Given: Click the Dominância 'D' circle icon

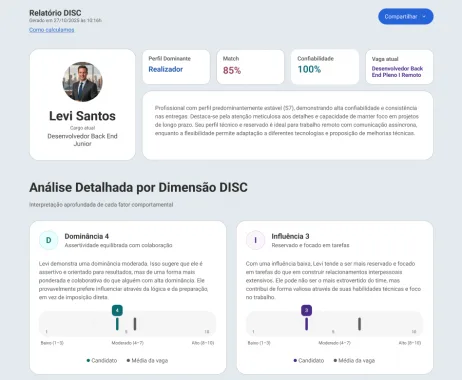Looking at the screenshot, I should [49, 240].
